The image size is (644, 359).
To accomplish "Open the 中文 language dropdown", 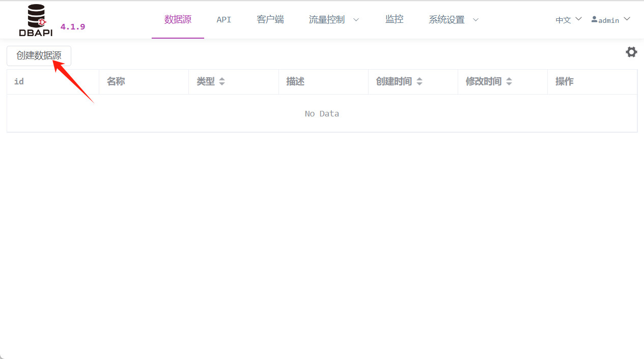I will coord(569,20).
